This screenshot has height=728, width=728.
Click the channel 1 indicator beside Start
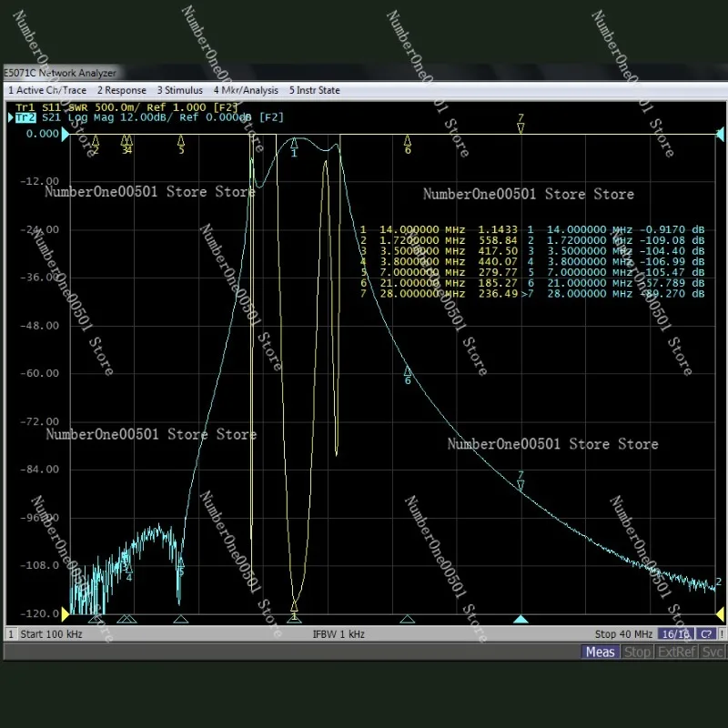click(x=11, y=634)
